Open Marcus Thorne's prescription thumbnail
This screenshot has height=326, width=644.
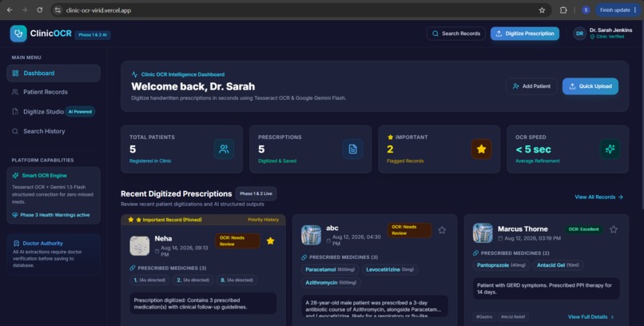483,233
